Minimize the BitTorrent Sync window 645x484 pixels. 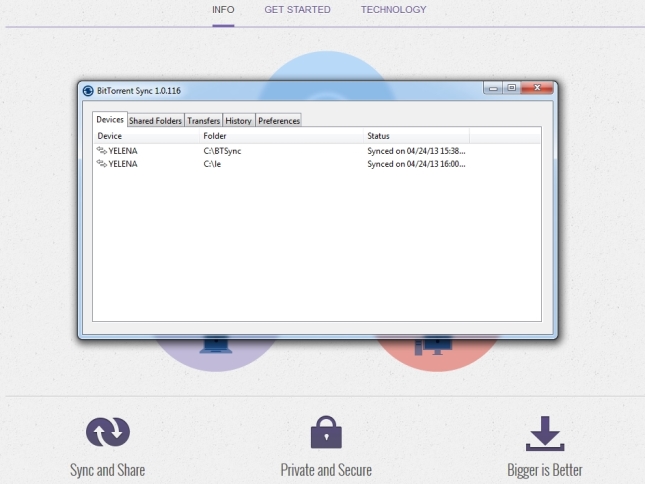(493, 88)
